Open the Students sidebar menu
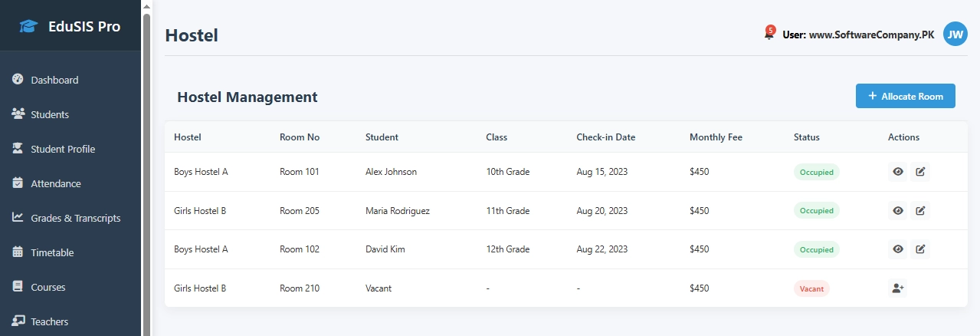This screenshot has height=336, width=980. [49, 114]
